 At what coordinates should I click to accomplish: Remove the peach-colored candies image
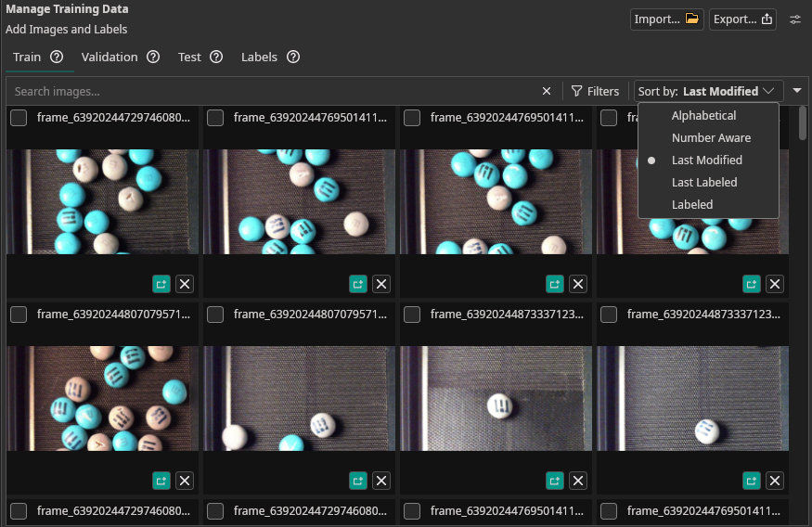pos(185,481)
